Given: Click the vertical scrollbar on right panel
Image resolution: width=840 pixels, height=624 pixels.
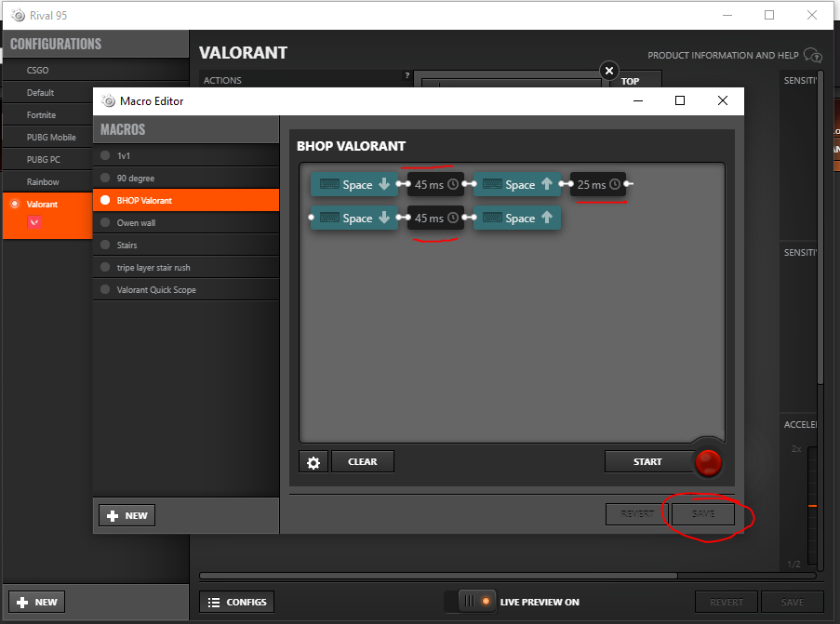Looking at the screenshot, I should (x=820, y=227).
